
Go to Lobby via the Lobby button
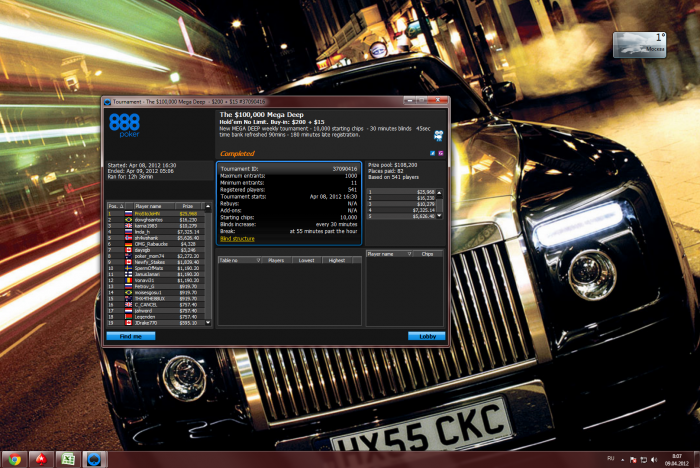pos(426,336)
